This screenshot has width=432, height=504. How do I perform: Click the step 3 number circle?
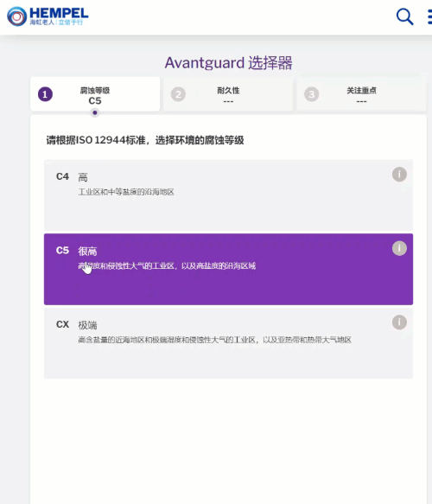311,94
